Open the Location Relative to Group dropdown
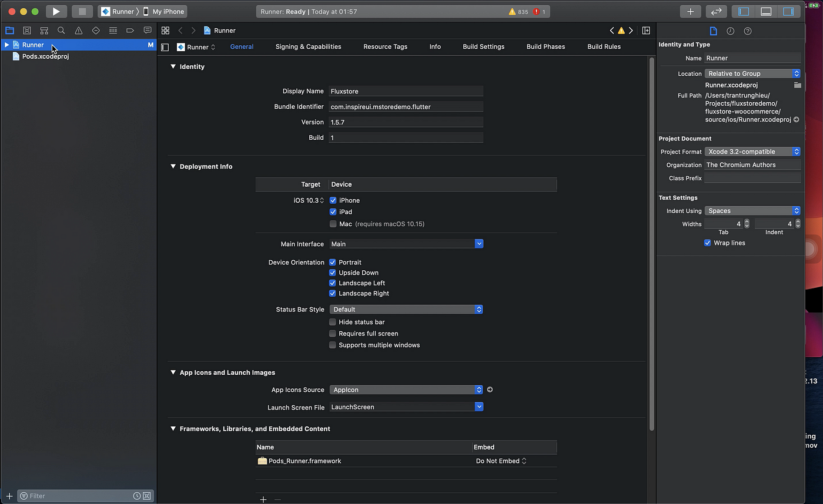Screen dimensions: 823x504 click(752, 73)
